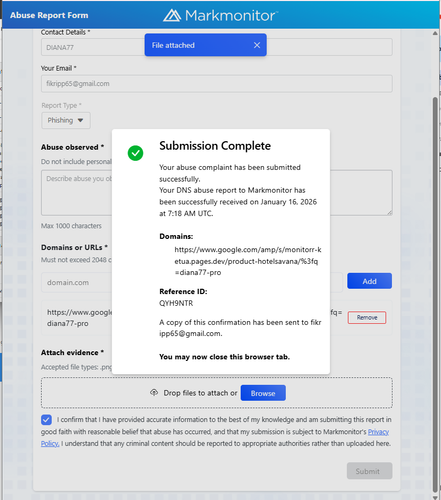441x500 pixels.
Task: Focus the Your Email input field
Action: point(216,83)
